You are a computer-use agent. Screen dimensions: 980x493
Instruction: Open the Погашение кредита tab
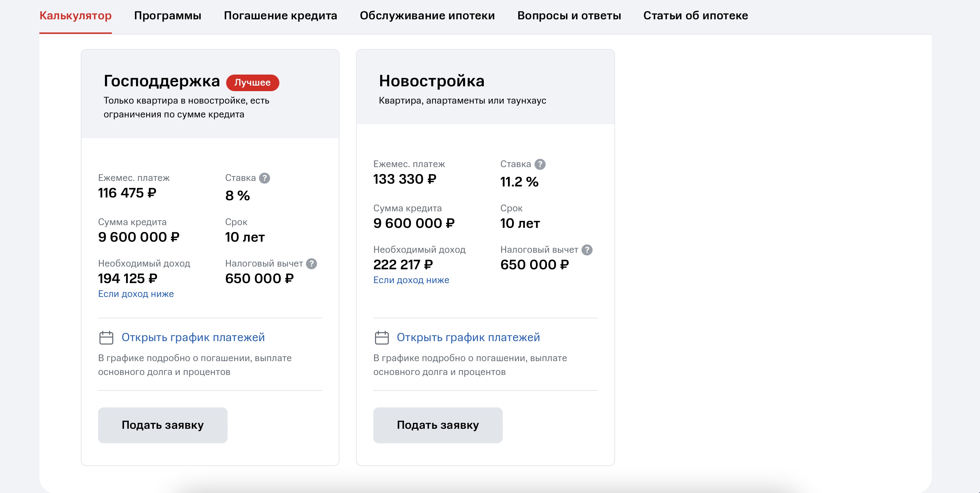280,16
